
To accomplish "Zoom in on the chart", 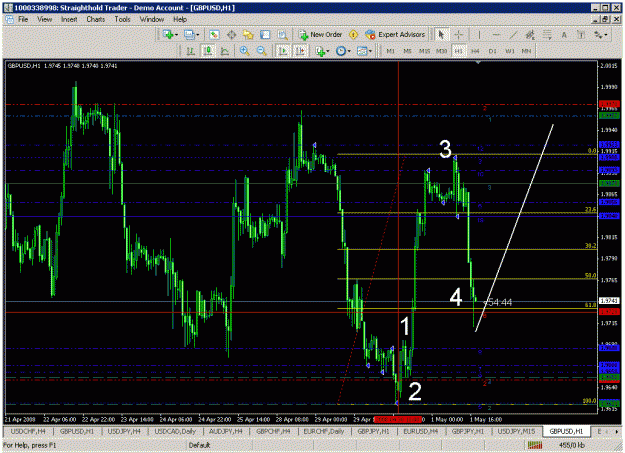I will click(244, 51).
